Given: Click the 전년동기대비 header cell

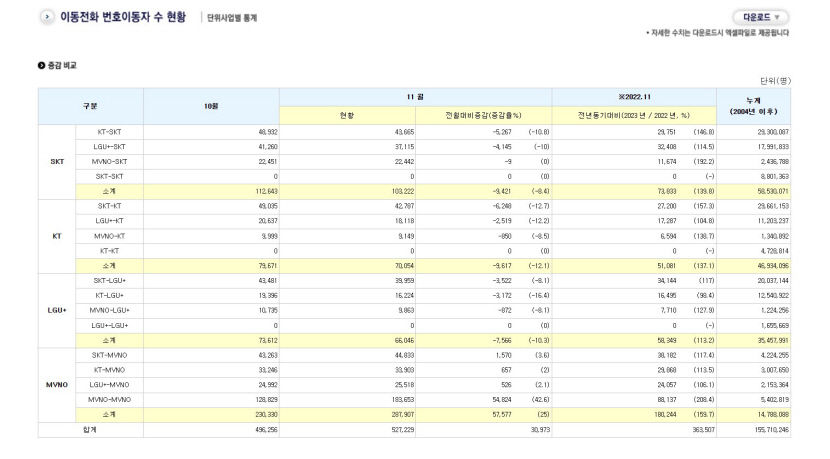Looking at the screenshot, I should click(634, 115).
